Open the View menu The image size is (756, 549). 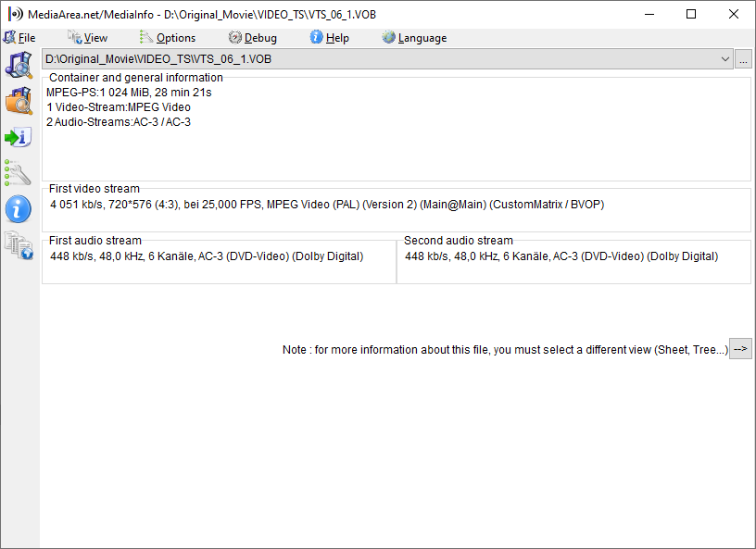point(91,37)
